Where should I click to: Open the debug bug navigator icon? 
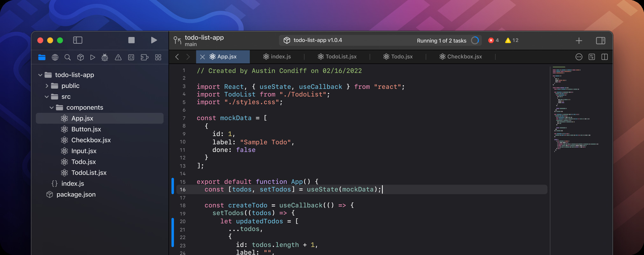click(x=105, y=57)
